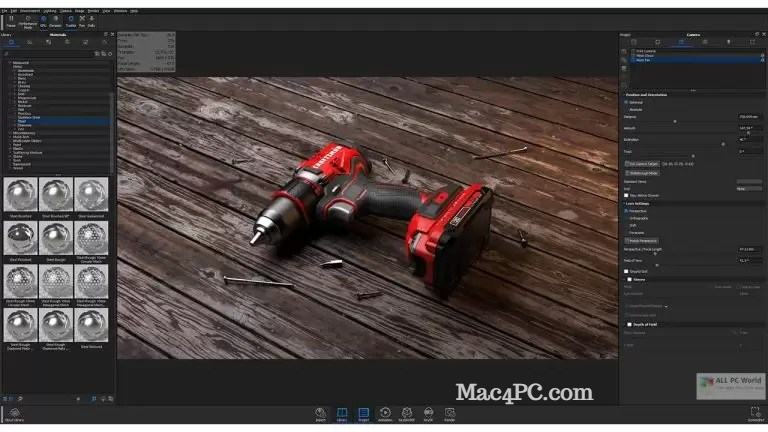Adjust the Twist slider handle
This screenshot has width=768, height=432.
click(x=693, y=156)
